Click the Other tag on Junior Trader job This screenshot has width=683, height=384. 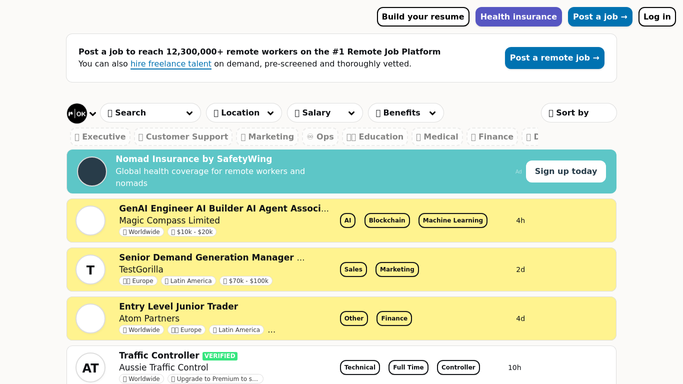(354, 318)
